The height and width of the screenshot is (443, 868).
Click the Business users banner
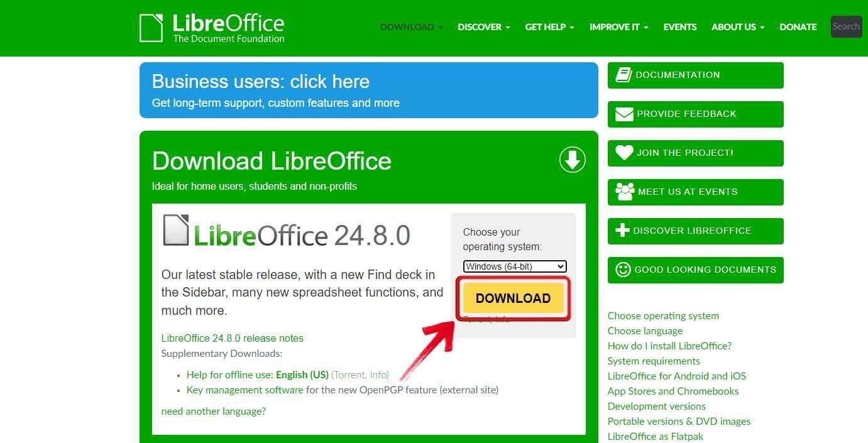point(369,89)
